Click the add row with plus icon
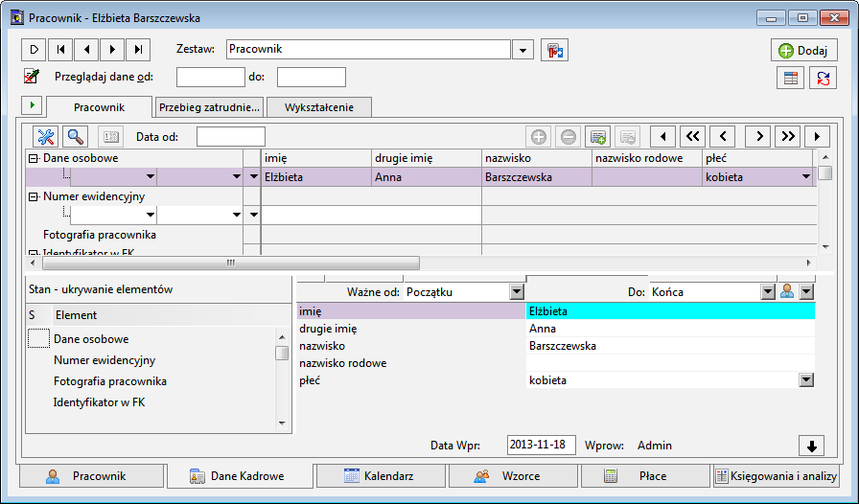859x504 pixels. pyautogui.click(x=598, y=136)
